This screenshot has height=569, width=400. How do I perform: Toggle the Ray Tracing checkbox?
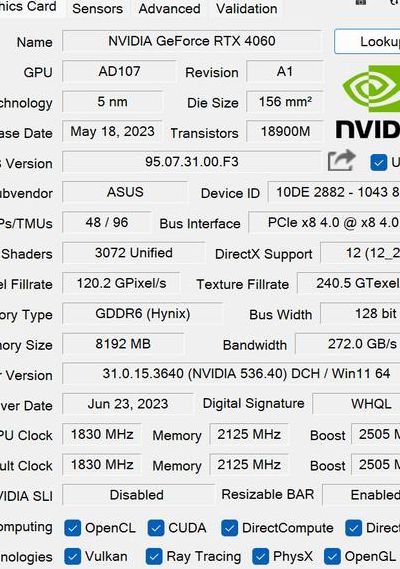coord(154,556)
